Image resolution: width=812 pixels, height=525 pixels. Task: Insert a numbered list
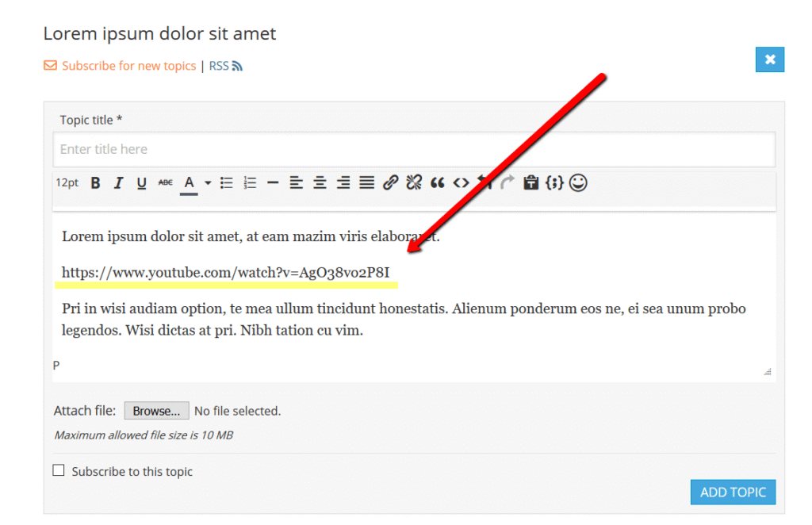249,182
